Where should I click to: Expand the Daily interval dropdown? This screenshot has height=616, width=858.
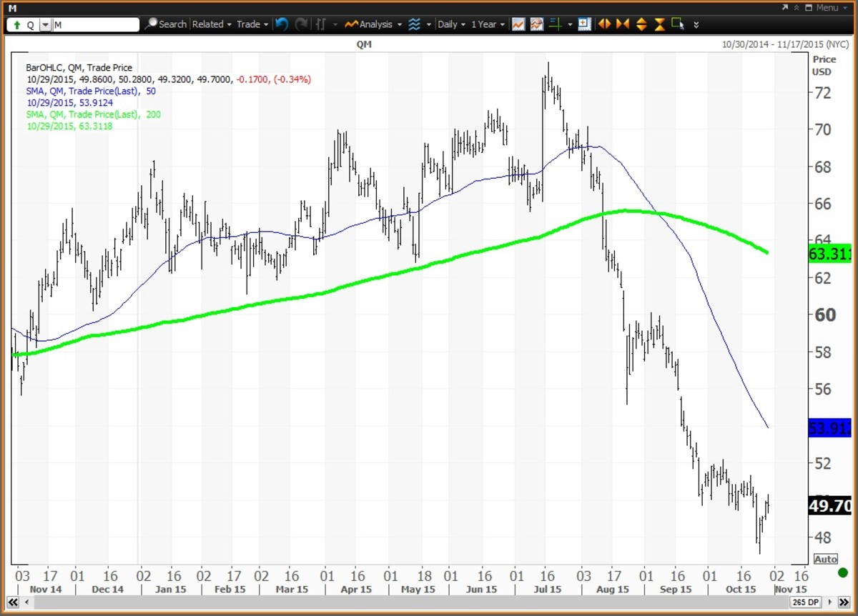451,24
